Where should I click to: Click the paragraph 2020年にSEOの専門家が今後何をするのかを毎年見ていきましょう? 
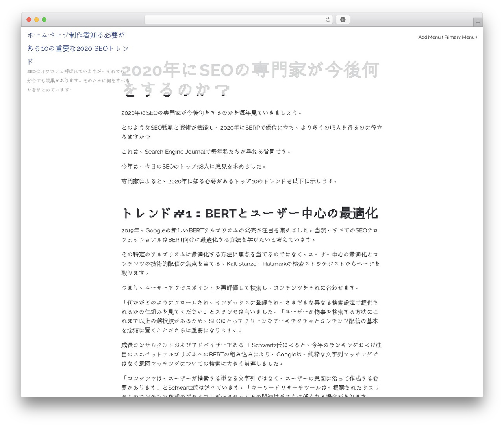click(212, 113)
